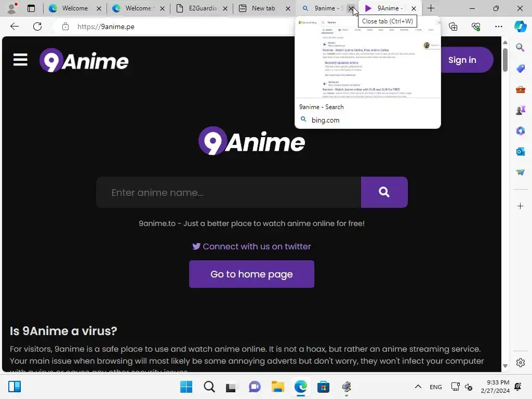532x399 pixels.
Task: Open the sidebar Tools briefcase icon
Action: (x=520, y=89)
